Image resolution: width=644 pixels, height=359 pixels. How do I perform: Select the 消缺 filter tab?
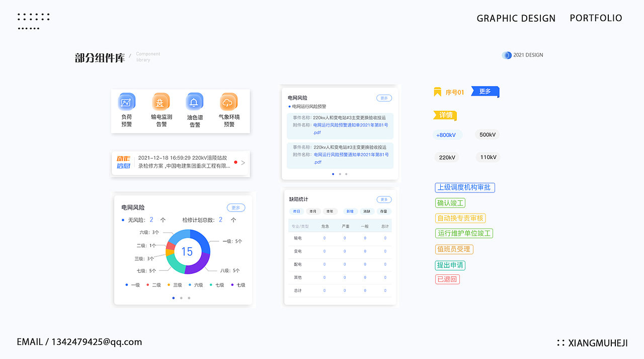coord(367,211)
